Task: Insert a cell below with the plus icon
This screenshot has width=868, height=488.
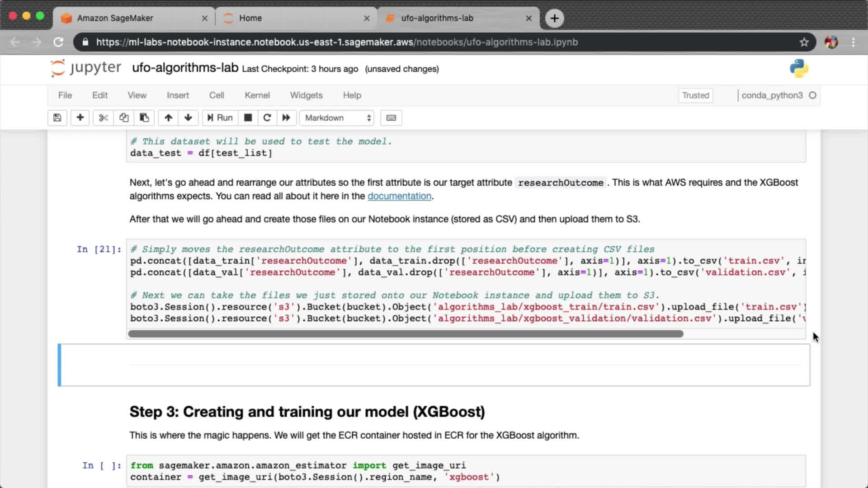Action: click(x=80, y=118)
